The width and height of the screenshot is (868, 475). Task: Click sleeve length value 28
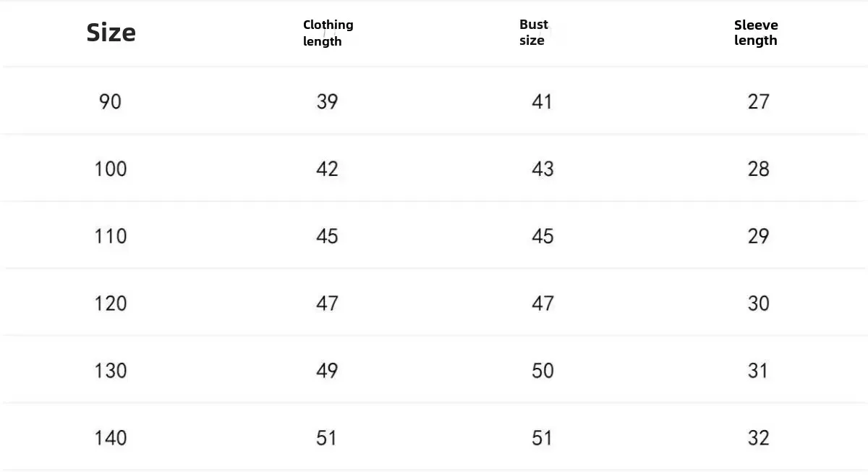pyautogui.click(x=758, y=169)
